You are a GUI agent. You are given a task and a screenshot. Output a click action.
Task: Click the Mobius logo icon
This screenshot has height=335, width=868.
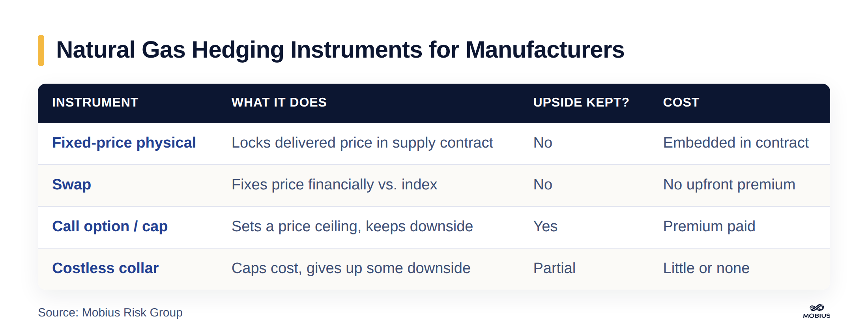pos(817,311)
